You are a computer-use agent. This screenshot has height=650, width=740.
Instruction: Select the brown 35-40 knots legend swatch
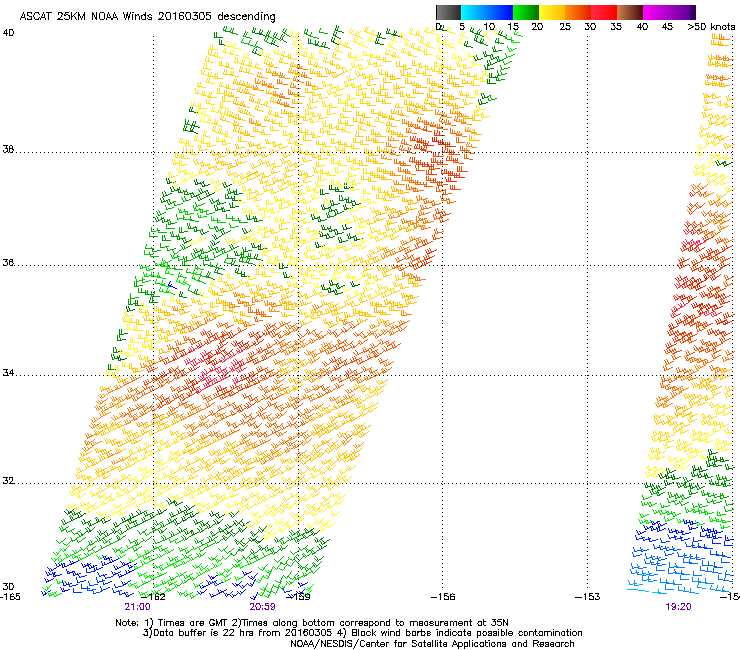[629, 12]
